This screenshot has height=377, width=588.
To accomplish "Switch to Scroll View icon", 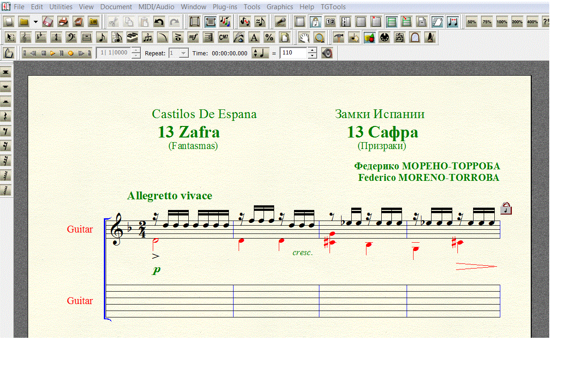I will 194,22.
